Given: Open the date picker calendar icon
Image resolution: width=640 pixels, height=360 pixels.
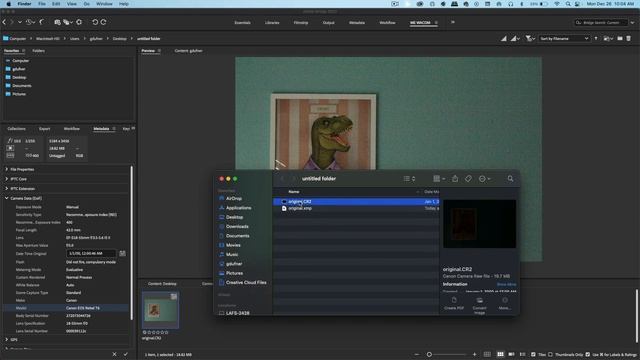Looking at the screenshot, I should [x=122, y=253].
